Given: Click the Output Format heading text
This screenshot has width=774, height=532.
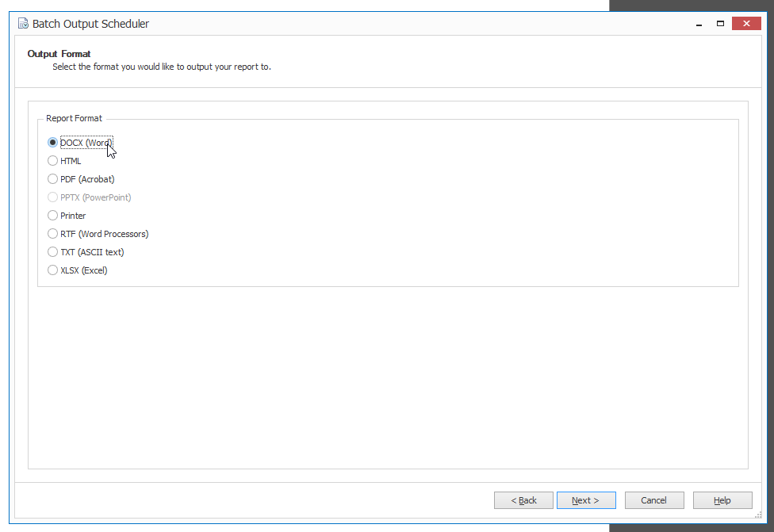Looking at the screenshot, I should click(x=59, y=54).
